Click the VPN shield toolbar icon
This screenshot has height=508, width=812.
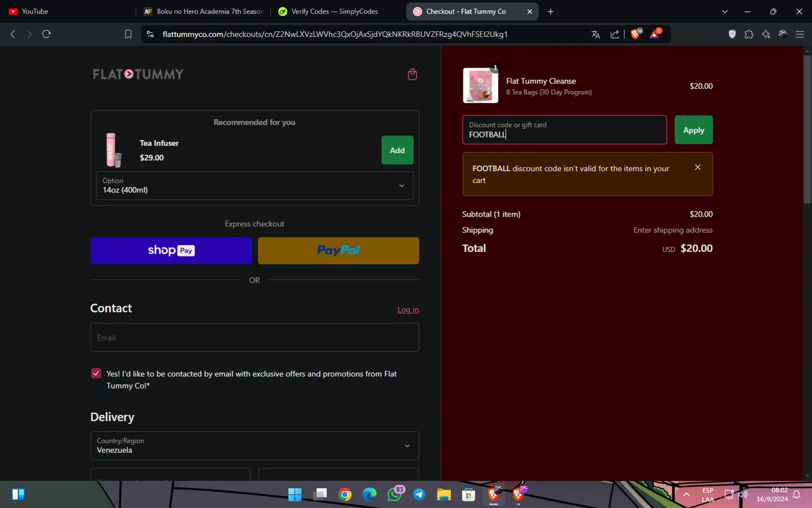(732, 34)
